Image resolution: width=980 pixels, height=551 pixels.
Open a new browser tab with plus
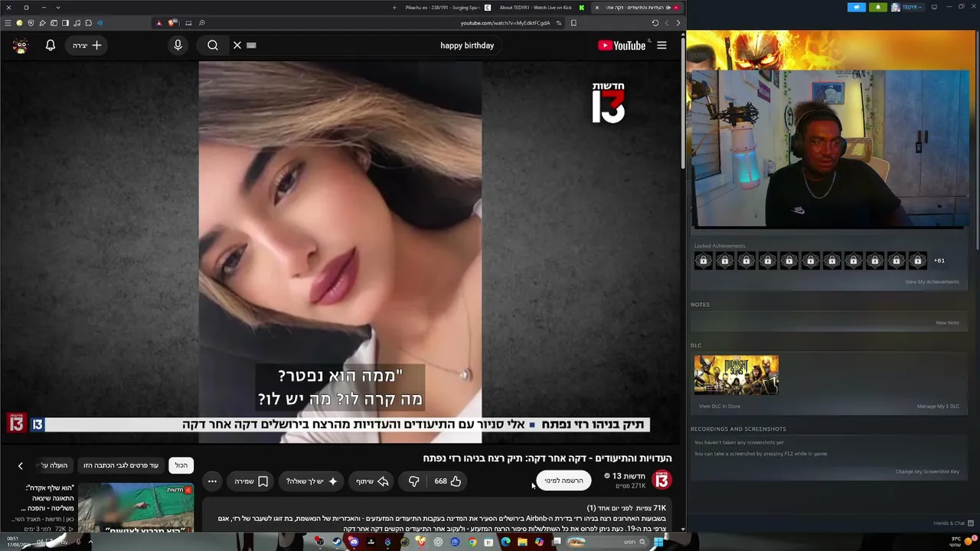coord(394,8)
